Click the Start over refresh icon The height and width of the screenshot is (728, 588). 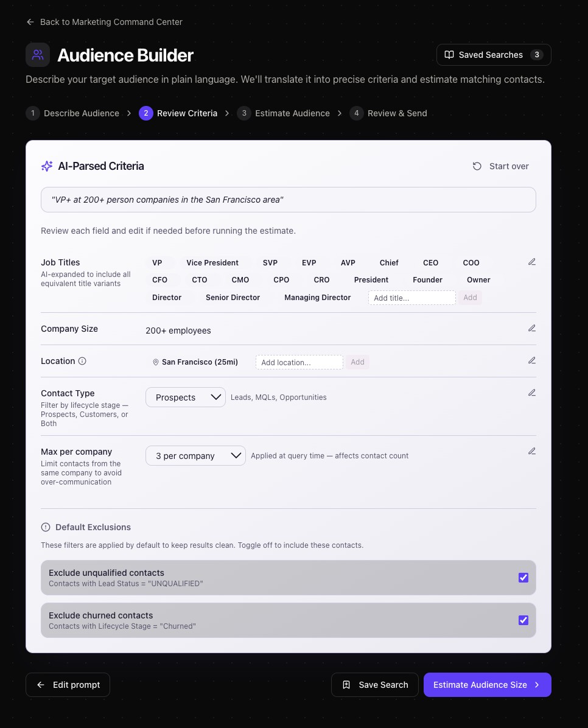(477, 166)
